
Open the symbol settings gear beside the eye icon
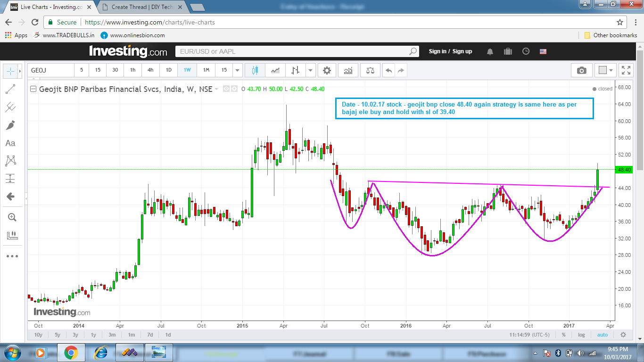coord(234,89)
